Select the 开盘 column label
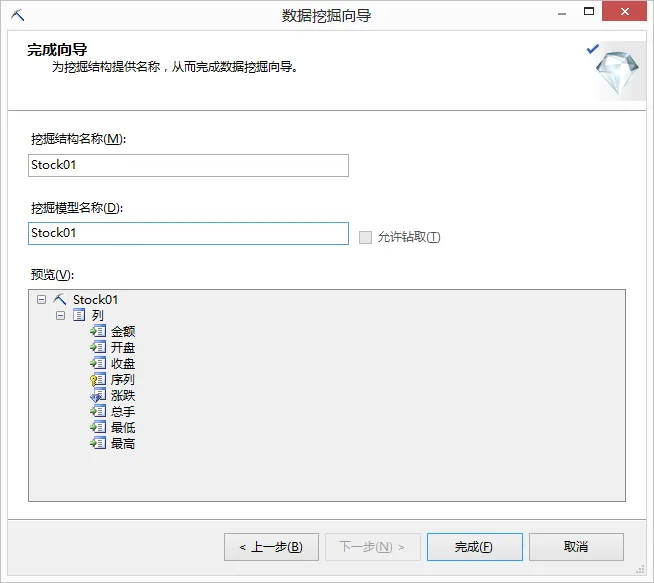The width and height of the screenshot is (654, 583). [123, 347]
